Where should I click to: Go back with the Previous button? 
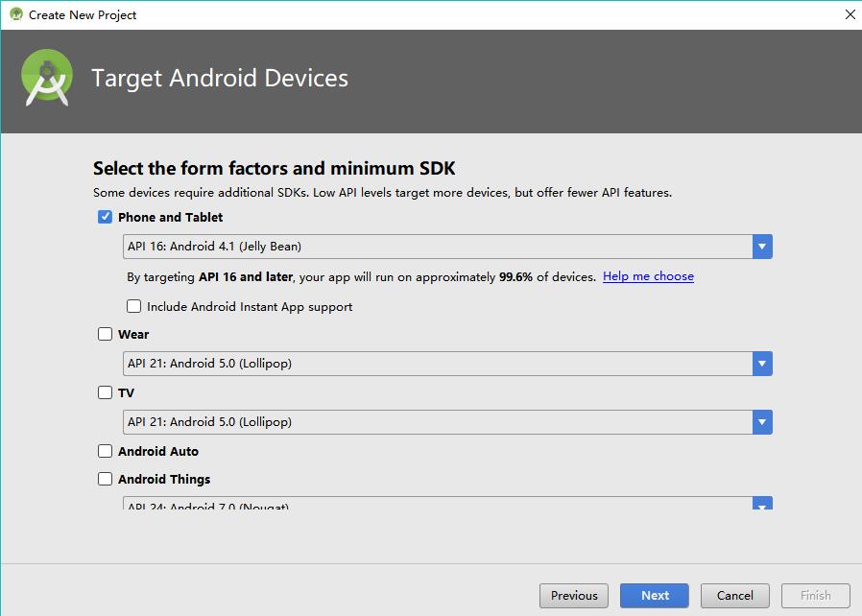[574, 596]
